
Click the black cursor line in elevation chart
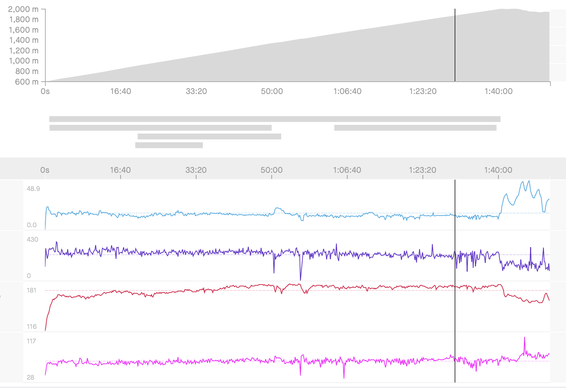(x=455, y=45)
